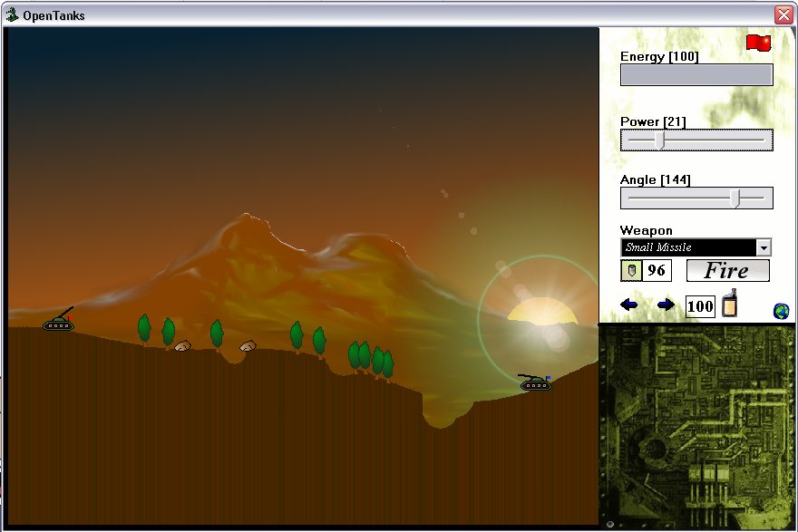
Task: Click the fuel count field showing 100
Action: click(700, 306)
